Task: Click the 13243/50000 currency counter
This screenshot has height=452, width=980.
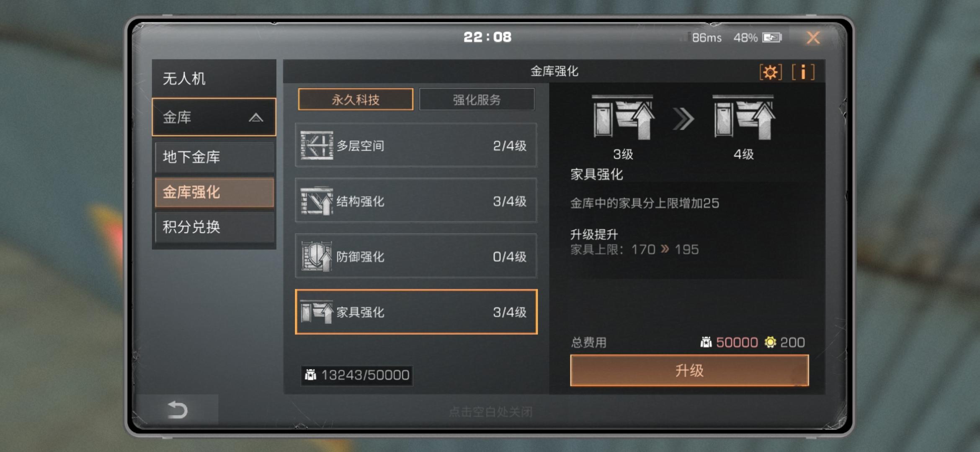Action: (357, 375)
